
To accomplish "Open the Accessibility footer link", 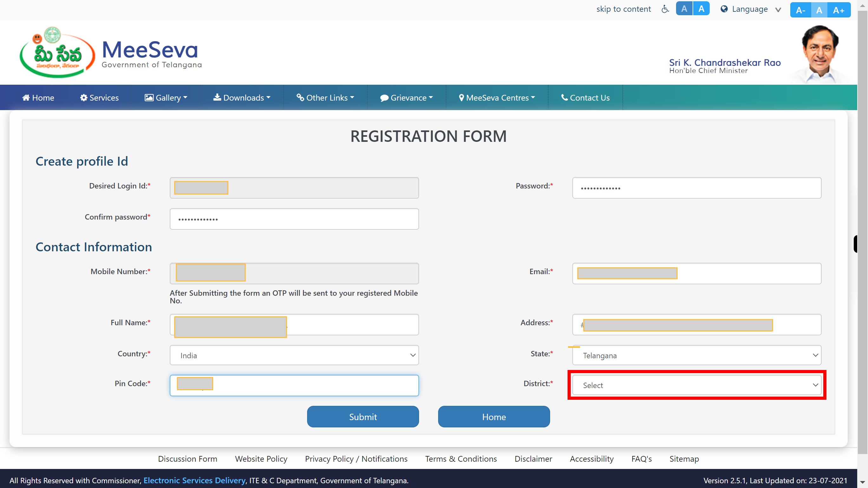I will point(591,459).
